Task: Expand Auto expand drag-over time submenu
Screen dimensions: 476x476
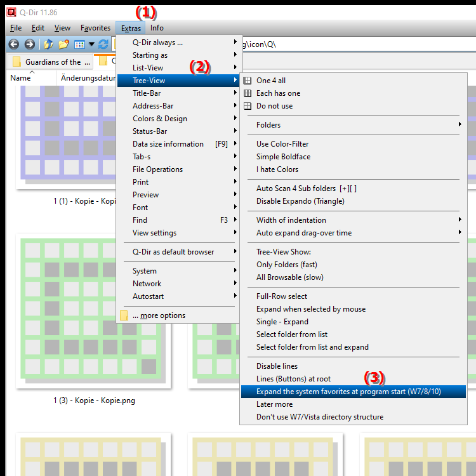Action: click(354, 233)
